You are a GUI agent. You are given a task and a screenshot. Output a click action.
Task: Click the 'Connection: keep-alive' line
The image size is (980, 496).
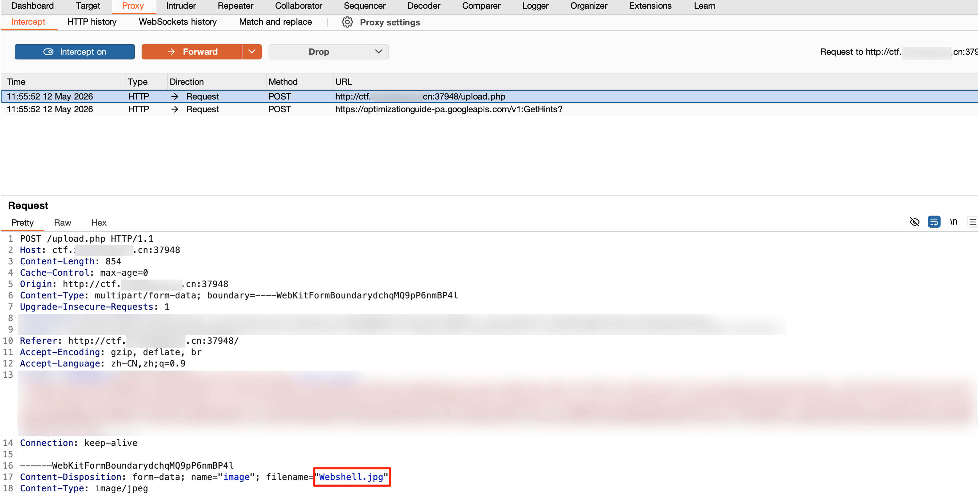click(79, 443)
